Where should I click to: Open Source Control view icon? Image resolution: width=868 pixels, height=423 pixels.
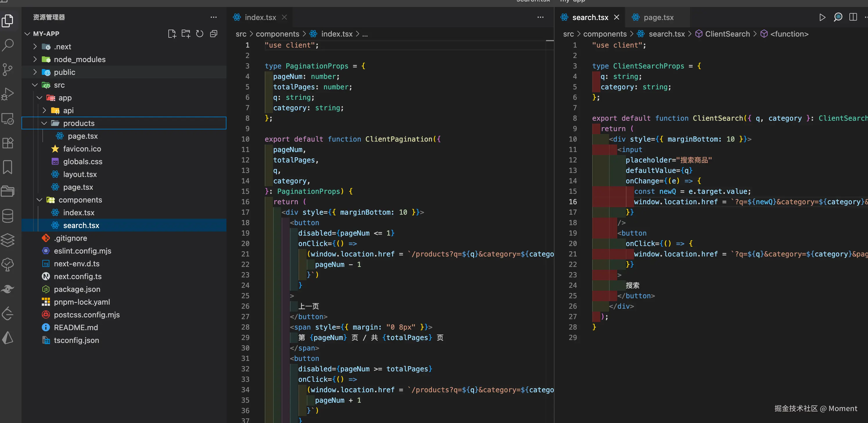click(x=8, y=69)
